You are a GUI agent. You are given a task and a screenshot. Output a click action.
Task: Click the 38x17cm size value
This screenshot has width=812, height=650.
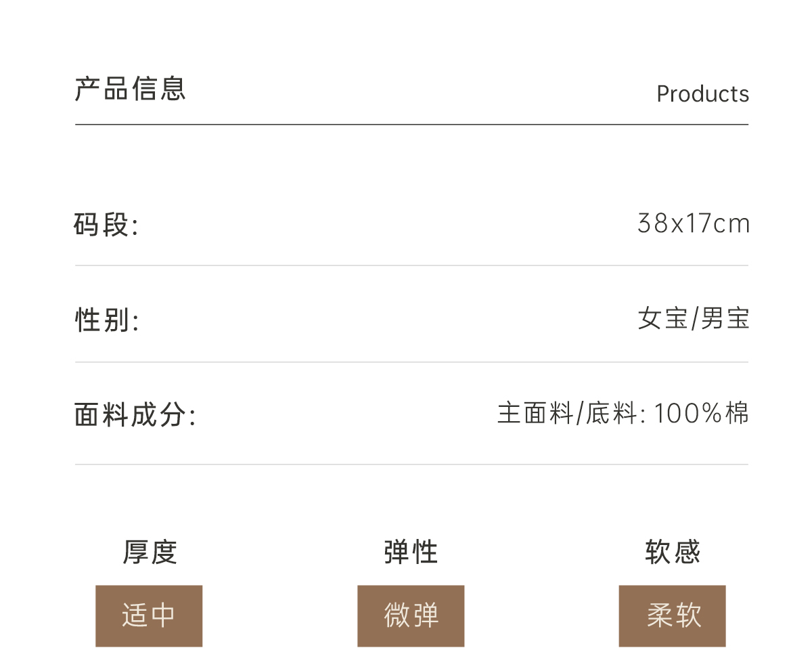click(x=694, y=223)
